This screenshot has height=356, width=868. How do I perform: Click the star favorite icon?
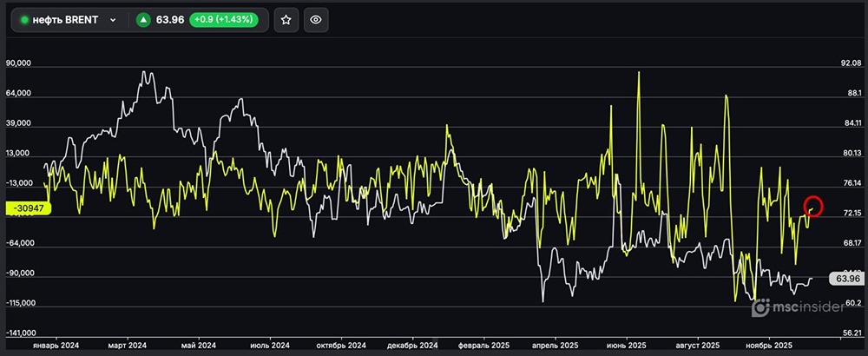[286, 20]
